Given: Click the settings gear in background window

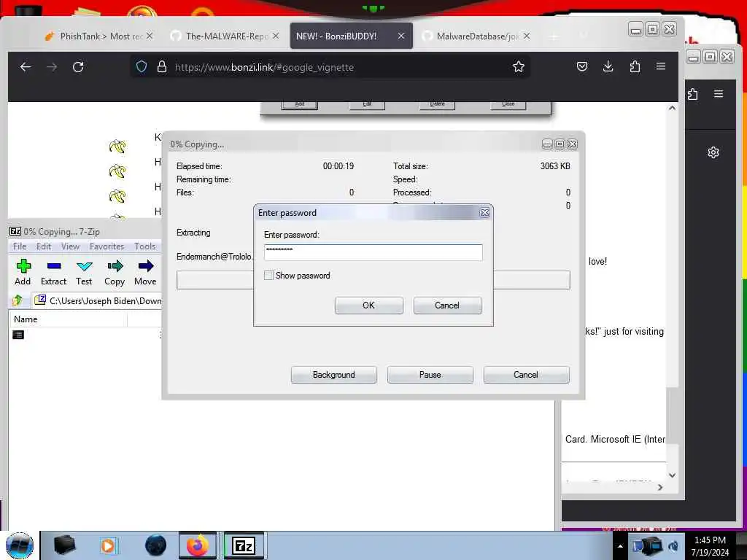Looking at the screenshot, I should point(713,152).
